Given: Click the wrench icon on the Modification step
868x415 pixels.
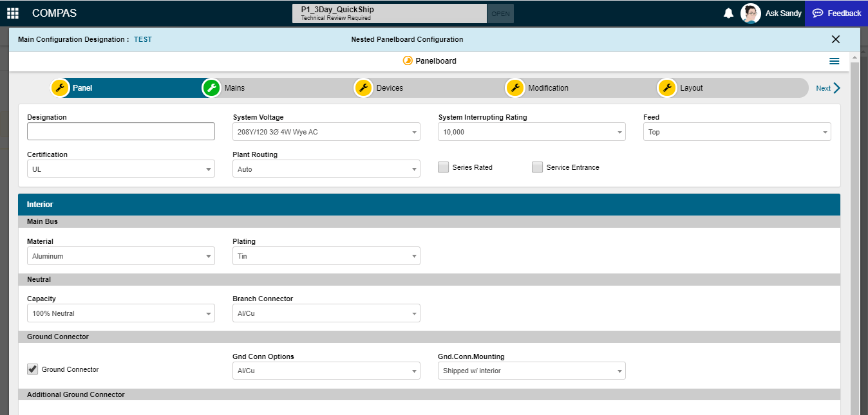Looking at the screenshot, I should (x=515, y=88).
